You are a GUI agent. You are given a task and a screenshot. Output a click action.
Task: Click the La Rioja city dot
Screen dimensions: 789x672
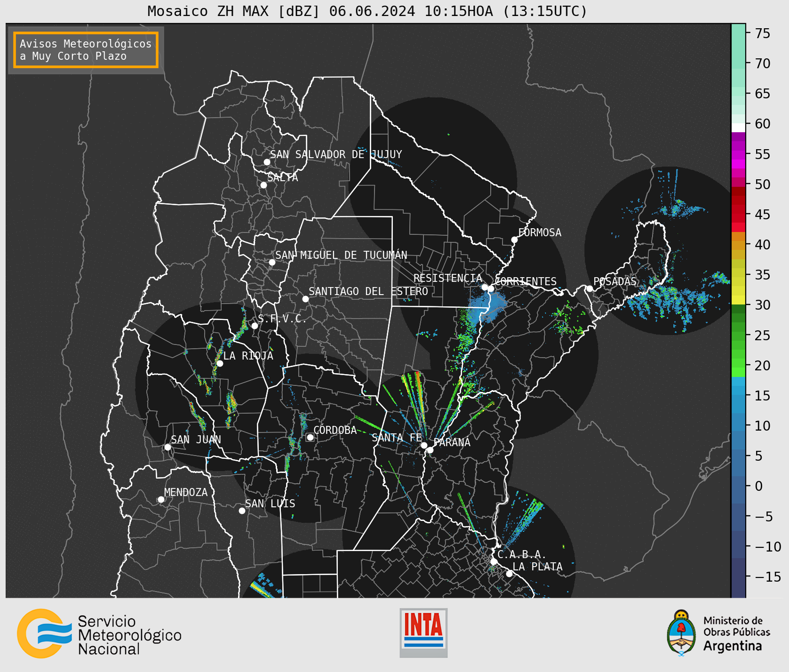pos(220,363)
